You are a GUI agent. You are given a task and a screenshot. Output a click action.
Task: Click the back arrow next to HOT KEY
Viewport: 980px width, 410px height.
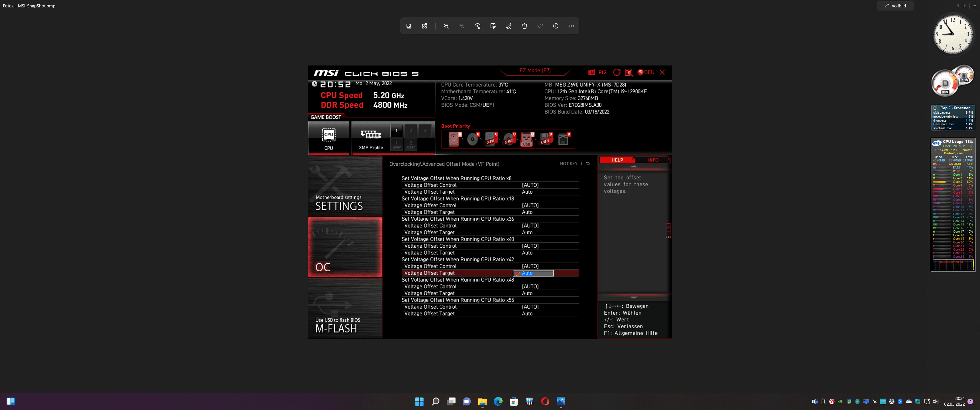pos(588,163)
